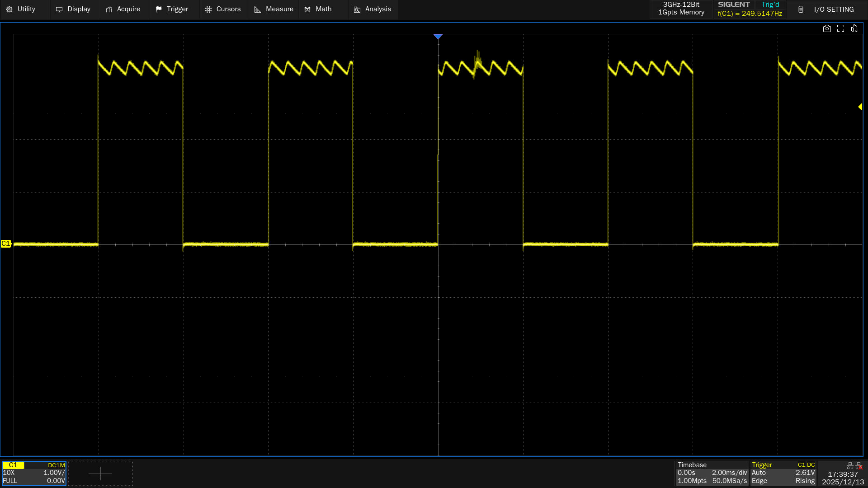The width and height of the screenshot is (868, 488).
Task: Click the yellow trigger level arrow marker
Action: coord(860,107)
